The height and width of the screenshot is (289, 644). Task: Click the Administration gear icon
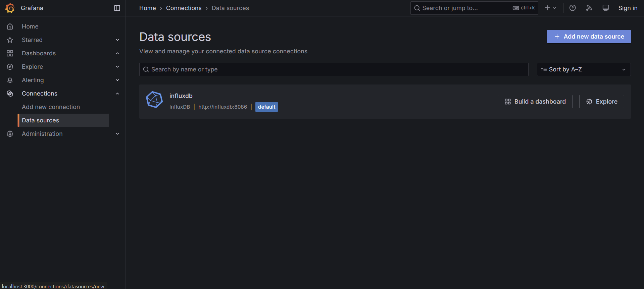tap(10, 134)
